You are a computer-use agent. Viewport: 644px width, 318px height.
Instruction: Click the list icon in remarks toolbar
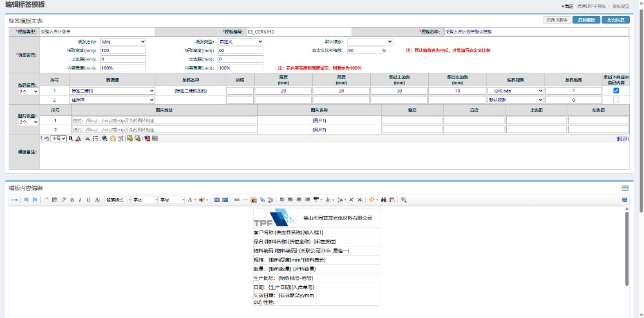95,138
